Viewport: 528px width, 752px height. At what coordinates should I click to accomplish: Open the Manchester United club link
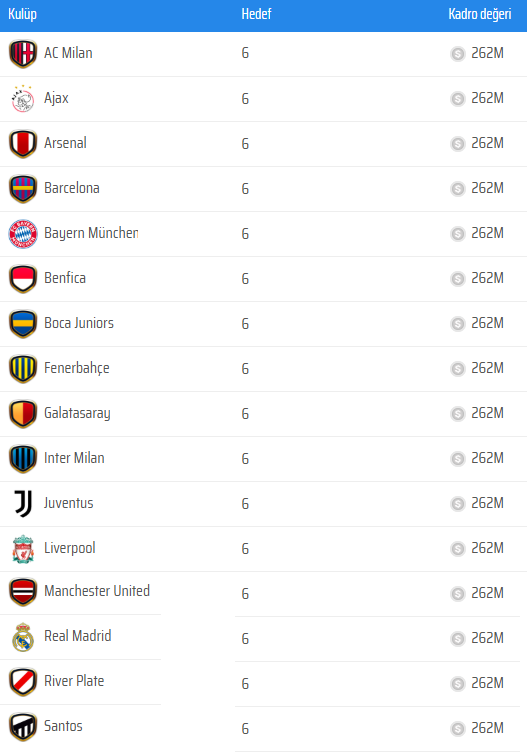tap(97, 591)
